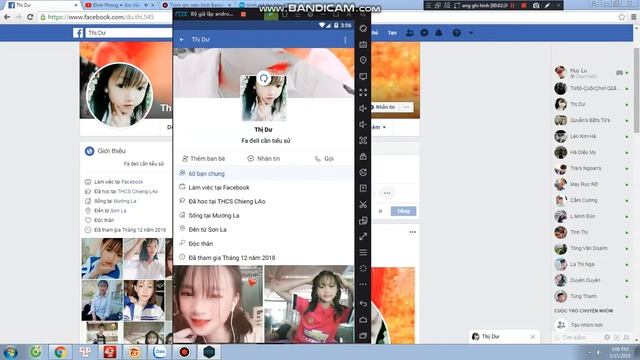Open 60 bạn chung mutual friends row
This screenshot has height=360, width=640.
coord(264,173)
